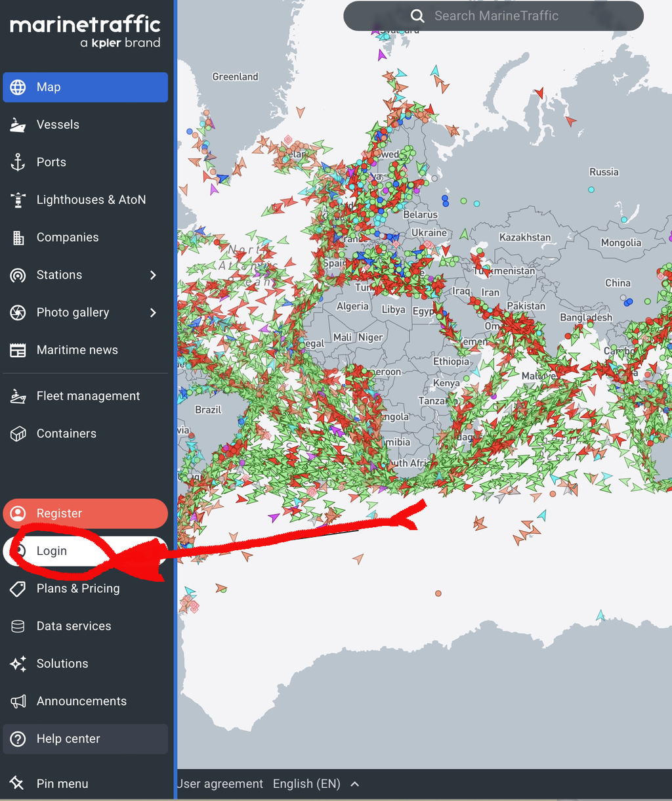The width and height of the screenshot is (672, 801).
Task: Click the ship icon beside Vessels
Action: tap(18, 125)
